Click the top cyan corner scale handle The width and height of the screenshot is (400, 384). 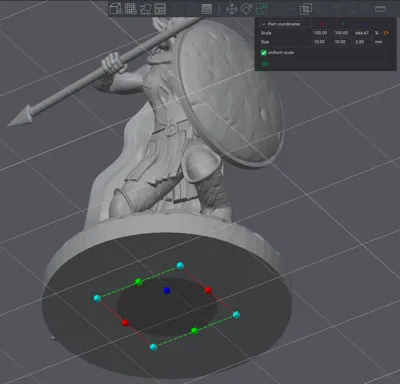pos(180,266)
